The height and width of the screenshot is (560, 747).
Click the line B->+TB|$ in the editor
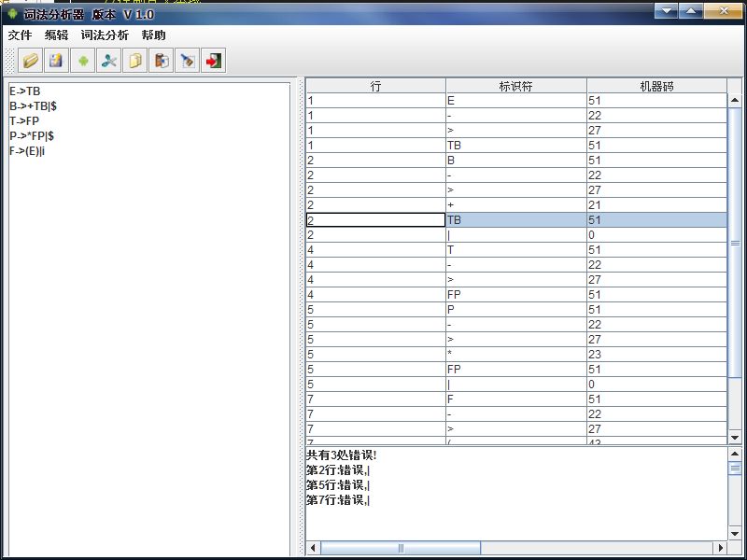point(33,106)
